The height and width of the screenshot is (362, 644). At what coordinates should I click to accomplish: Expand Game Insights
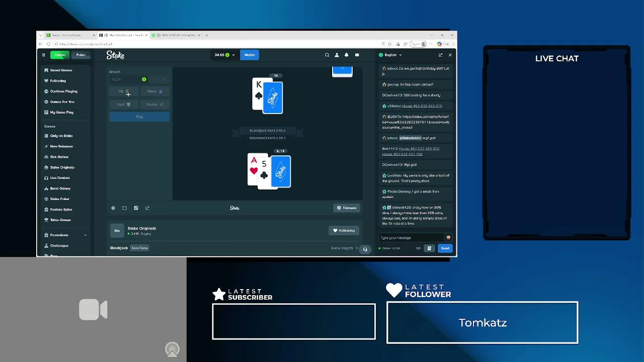point(345,248)
